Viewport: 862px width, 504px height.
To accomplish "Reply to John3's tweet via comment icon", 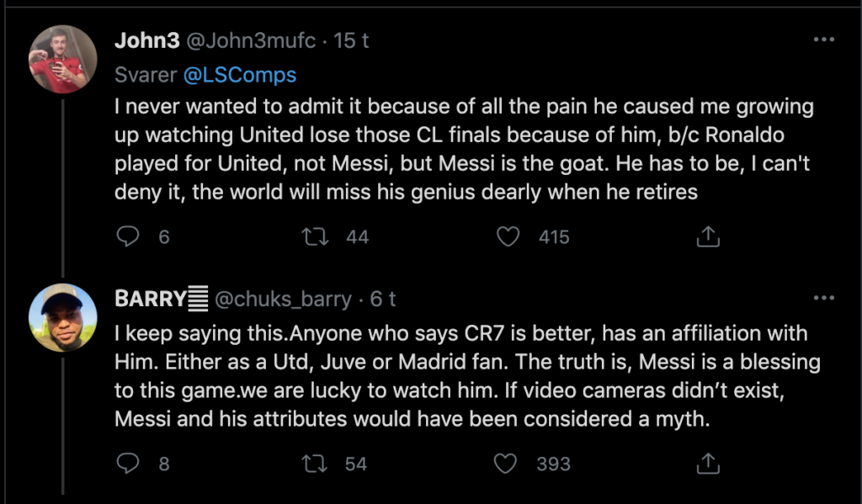I will pyautogui.click(x=128, y=237).
